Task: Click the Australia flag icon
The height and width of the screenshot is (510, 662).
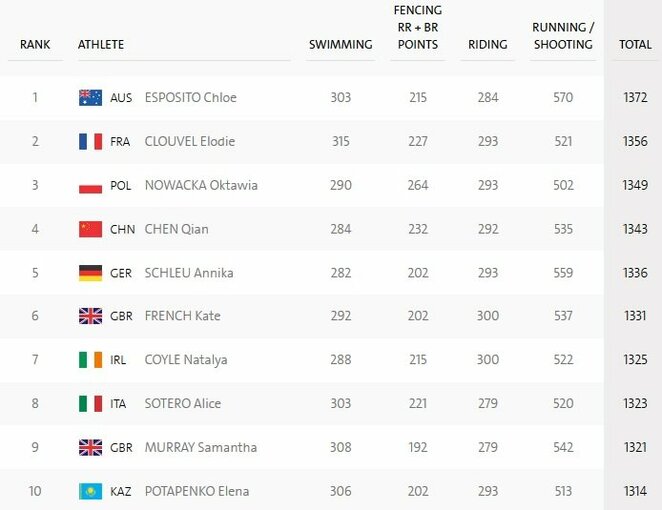Action: (x=90, y=98)
